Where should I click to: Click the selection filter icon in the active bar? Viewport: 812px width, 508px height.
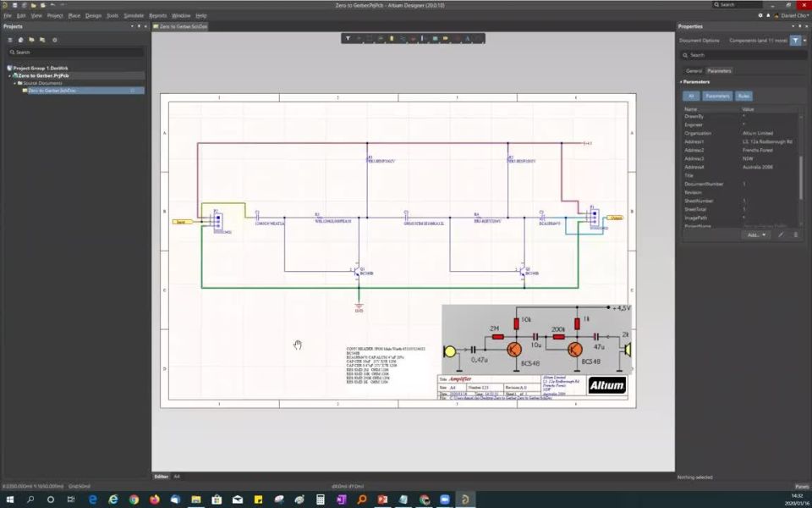click(x=348, y=38)
